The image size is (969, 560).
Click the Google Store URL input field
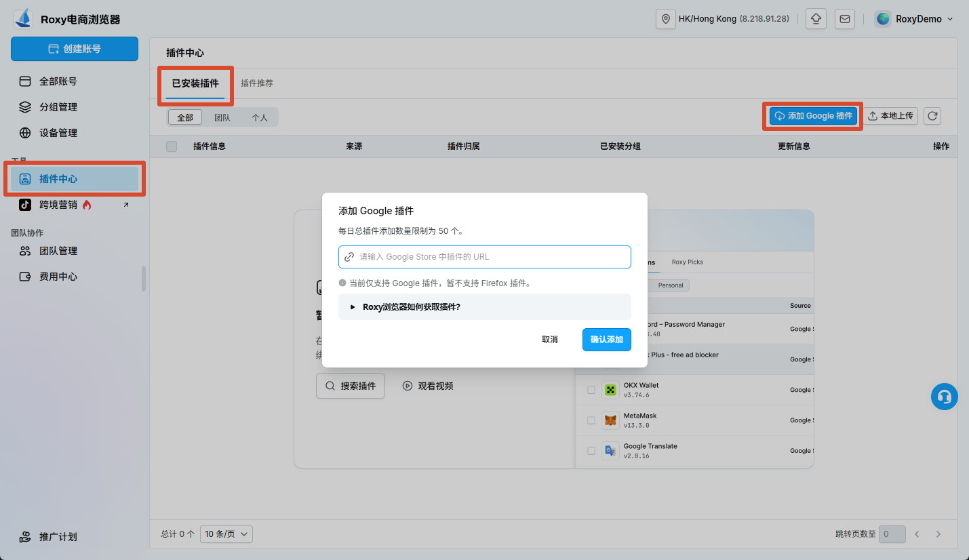[485, 257]
